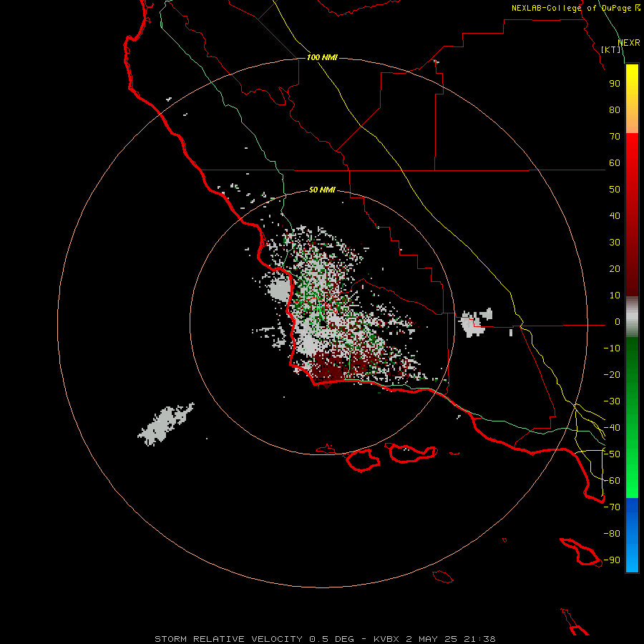Click the red segment of the color bar
This screenshot has width=644, height=644.
pos(632,215)
